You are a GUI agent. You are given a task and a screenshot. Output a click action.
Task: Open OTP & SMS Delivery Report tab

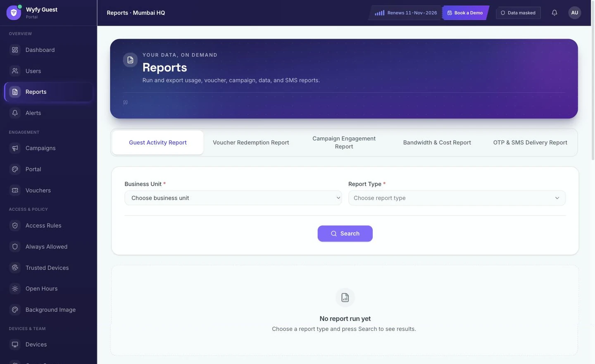(x=530, y=143)
